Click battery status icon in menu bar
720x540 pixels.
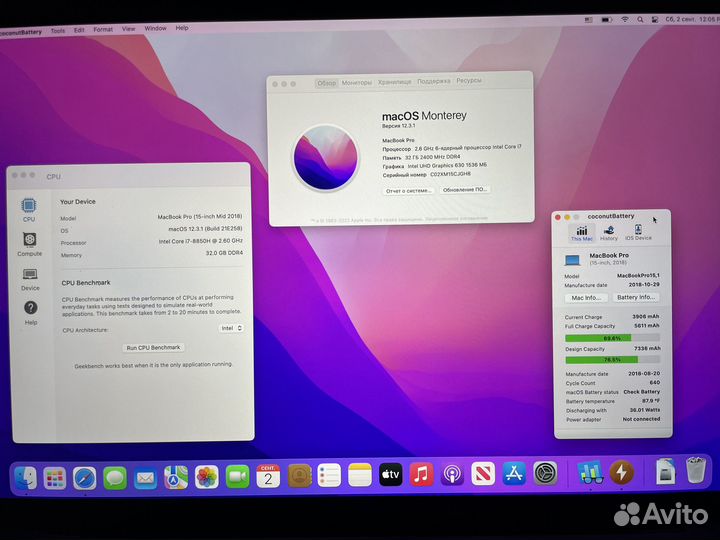tap(607, 20)
